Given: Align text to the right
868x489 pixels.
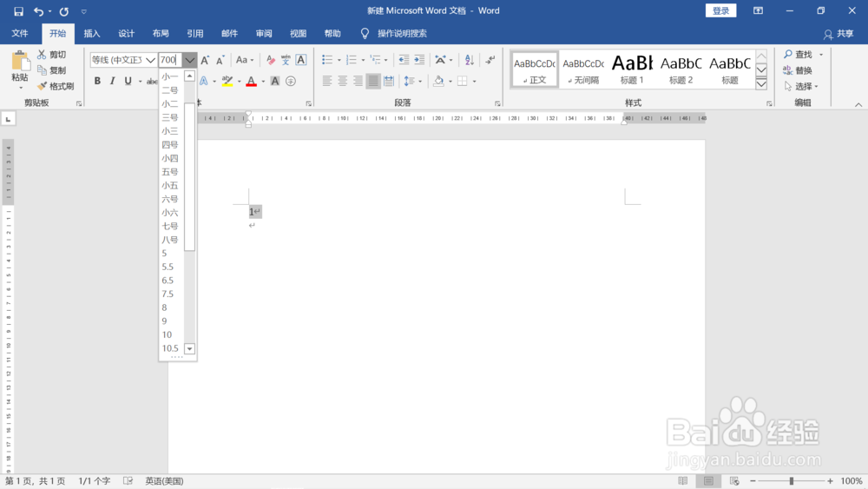Looking at the screenshot, I should coord(358,82).
